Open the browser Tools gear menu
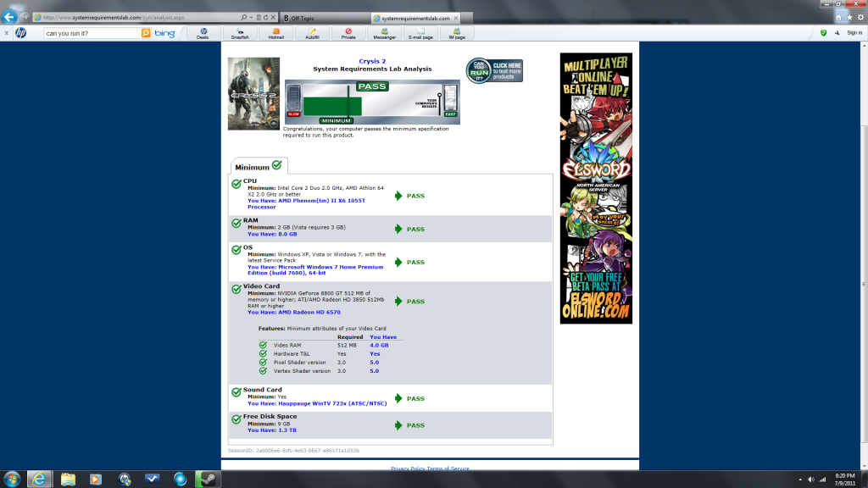 861,18
